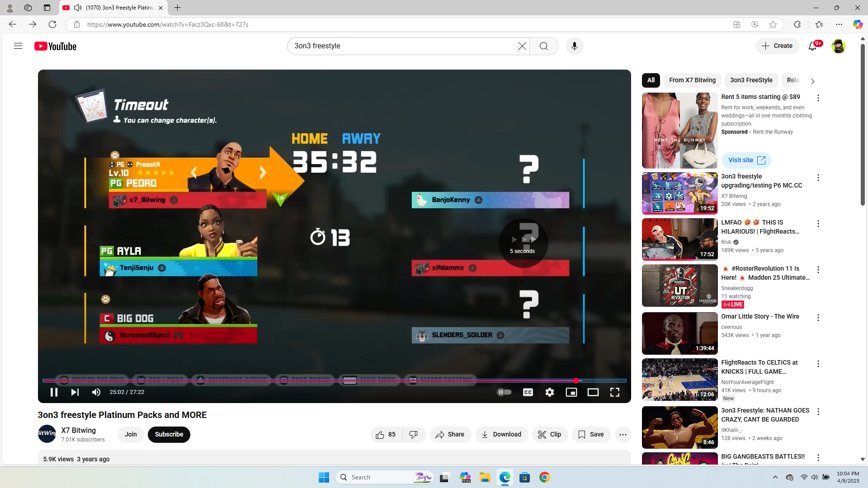Viewport: 868px width, 488px height.
Task: Open X7 Bitwing channel avatar
Action: pyautogui.click(x=47, y=434)
